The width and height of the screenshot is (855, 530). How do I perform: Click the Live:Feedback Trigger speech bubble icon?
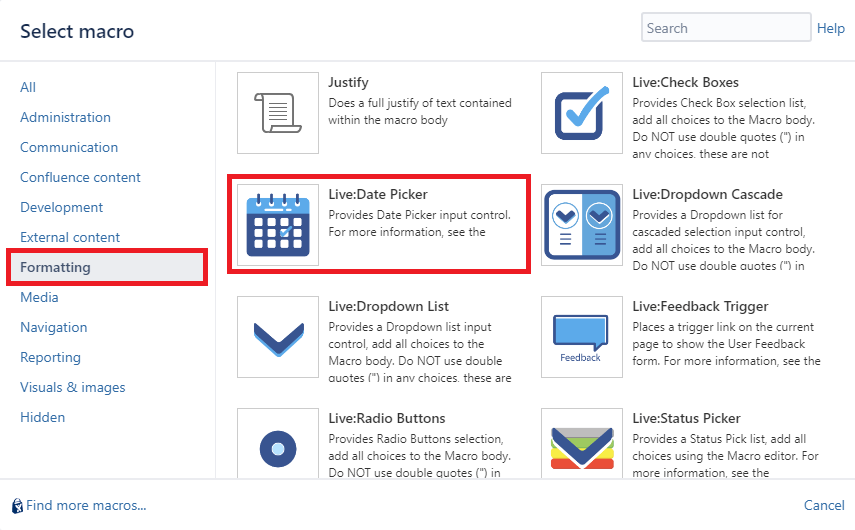pos(582,336)
